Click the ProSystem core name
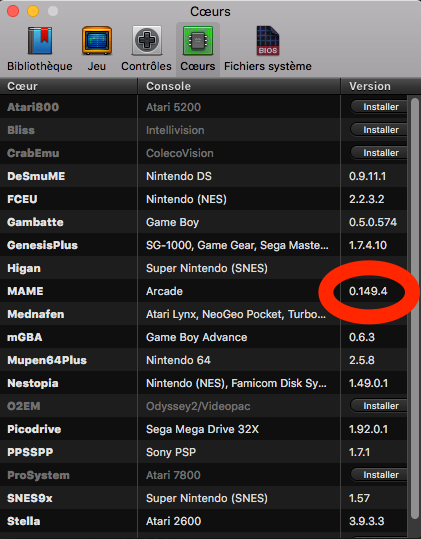 pos(38,475)
